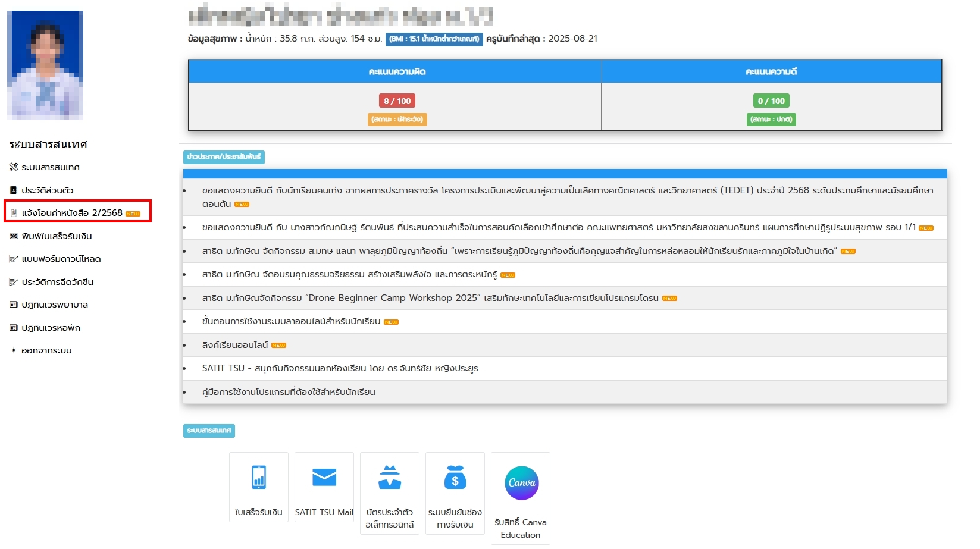
Task: Click the ประวัติส่วนตัว profile icon in sidebar
Action: click(14, 190)
